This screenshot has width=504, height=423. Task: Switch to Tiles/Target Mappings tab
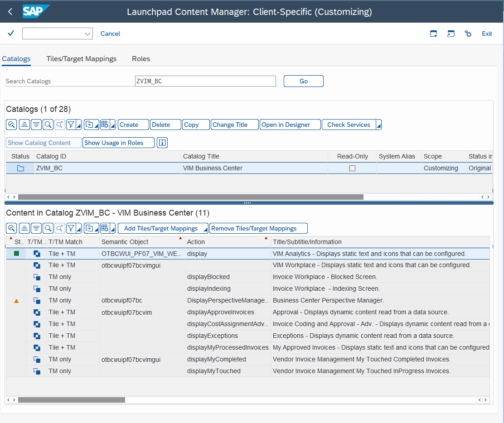[x=81, y=59]
